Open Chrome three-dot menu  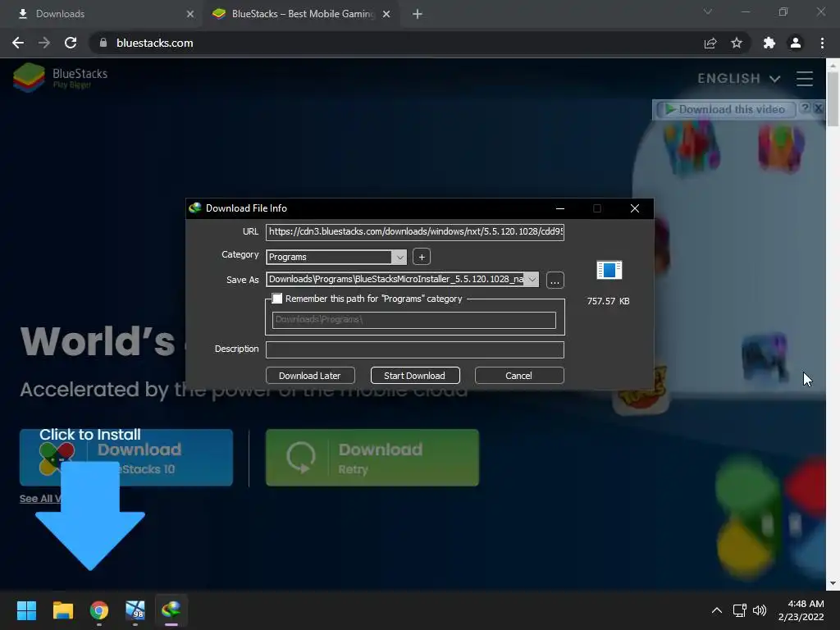coord(822,43)
